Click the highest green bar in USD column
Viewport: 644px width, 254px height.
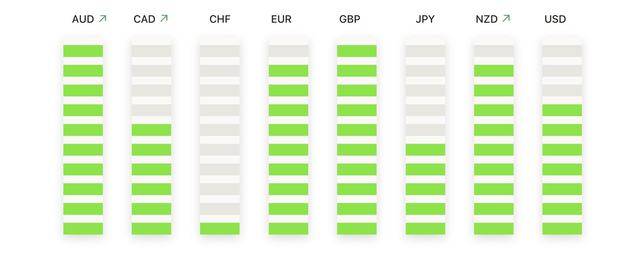pyautogui.click(x=562, y=110)
